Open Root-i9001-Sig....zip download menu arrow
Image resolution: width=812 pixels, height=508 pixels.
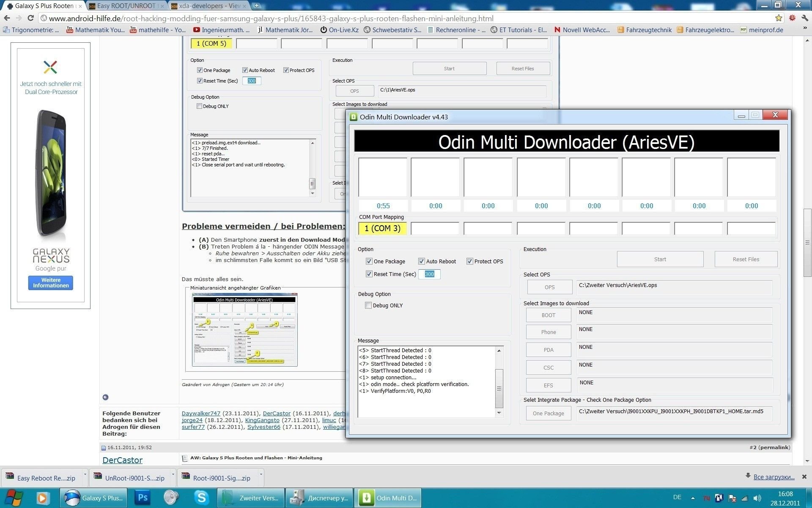pyautogui.click(x=261, y=475)
